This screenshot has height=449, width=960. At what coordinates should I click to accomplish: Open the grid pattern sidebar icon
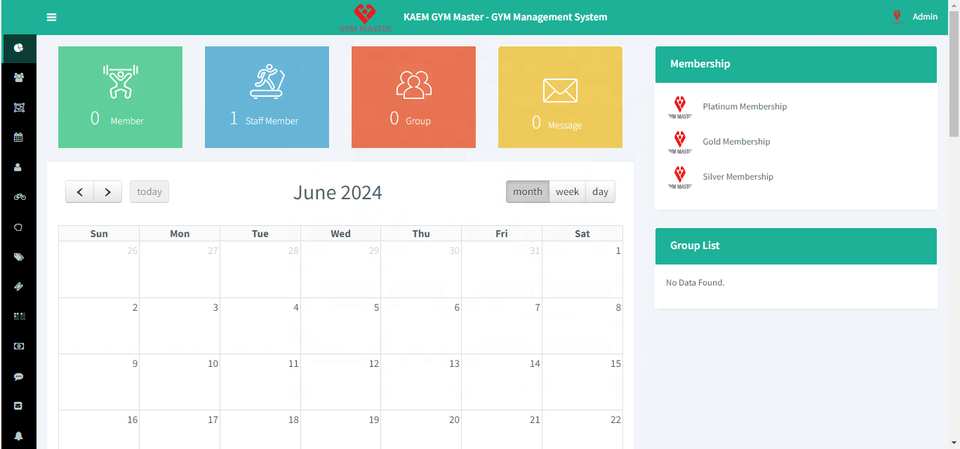tap(18, 317)
